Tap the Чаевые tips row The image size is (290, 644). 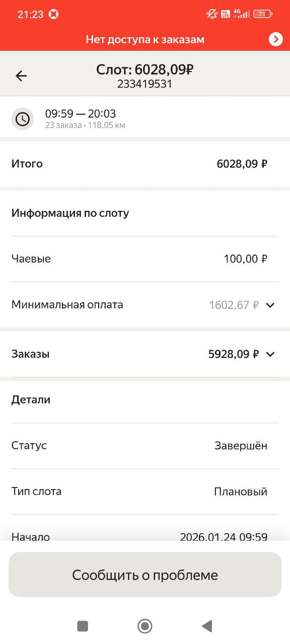(145, 259)
